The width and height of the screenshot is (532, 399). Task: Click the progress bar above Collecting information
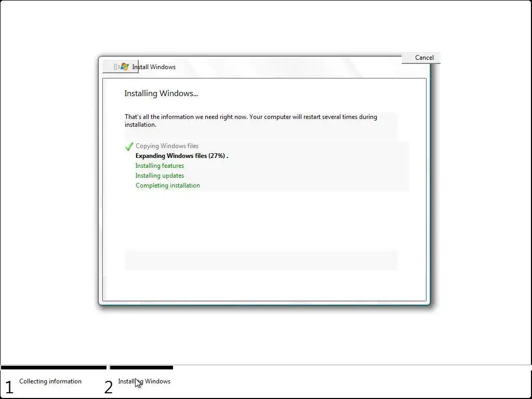[54, 367]
